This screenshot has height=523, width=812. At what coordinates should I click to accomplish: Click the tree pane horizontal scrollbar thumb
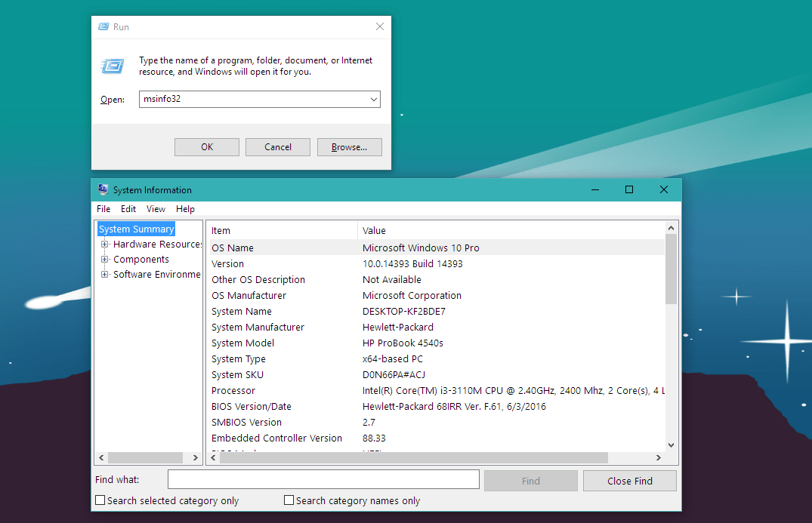pos(146,458)
